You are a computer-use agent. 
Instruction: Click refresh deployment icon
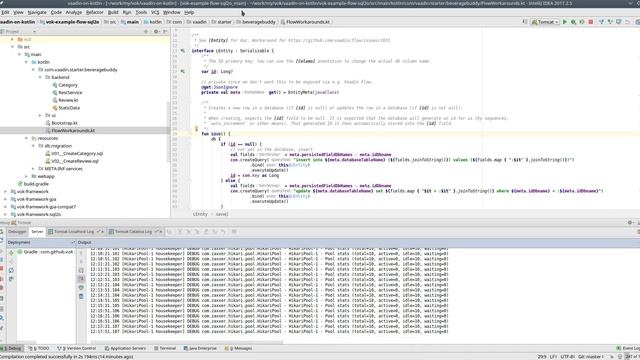point(11,270)
